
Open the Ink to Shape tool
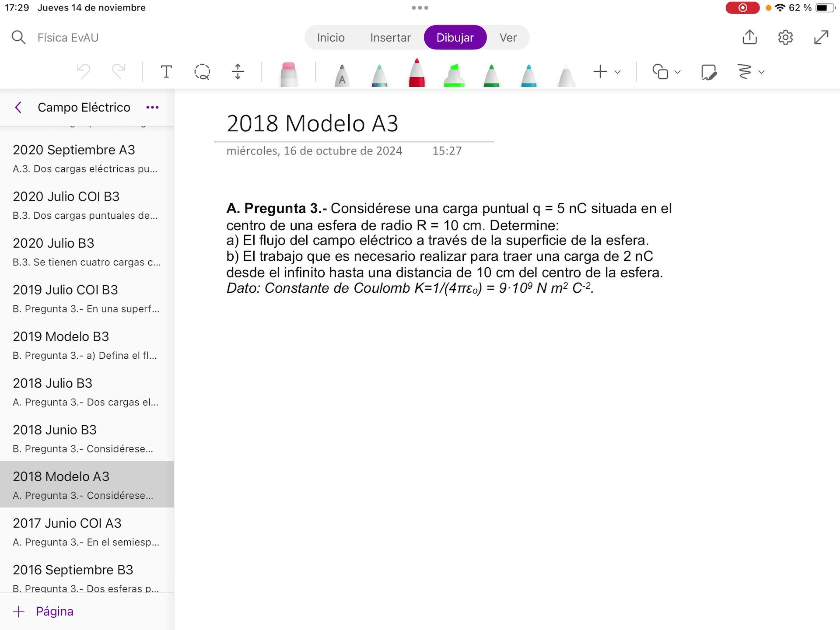(x=708, y=72)
